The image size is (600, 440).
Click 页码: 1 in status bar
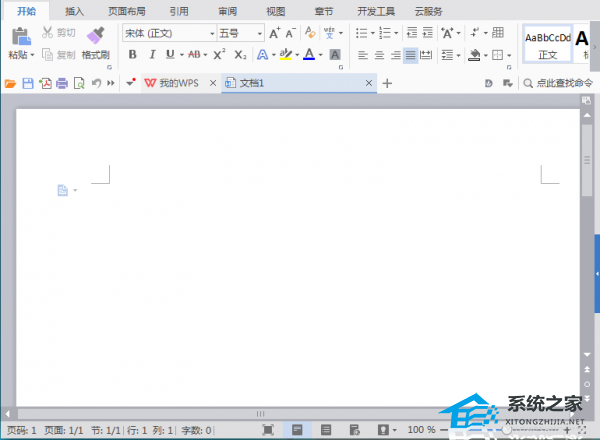pos(22,430)
